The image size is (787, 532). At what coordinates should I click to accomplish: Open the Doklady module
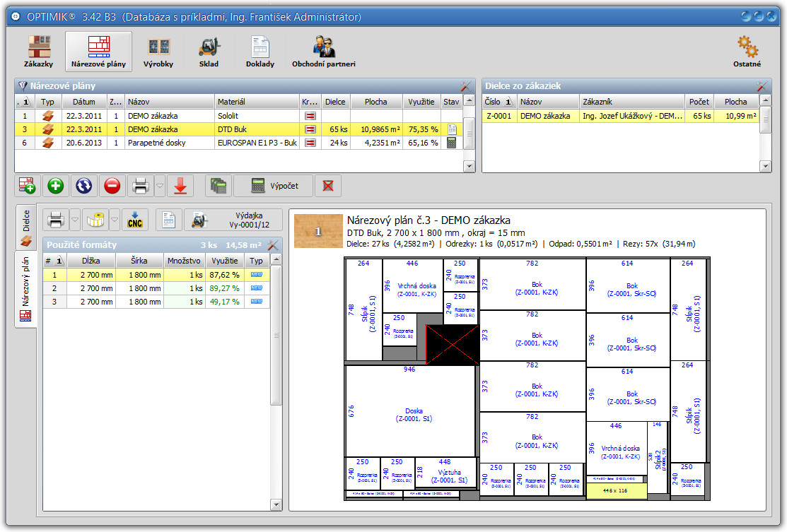coord(260,52)
